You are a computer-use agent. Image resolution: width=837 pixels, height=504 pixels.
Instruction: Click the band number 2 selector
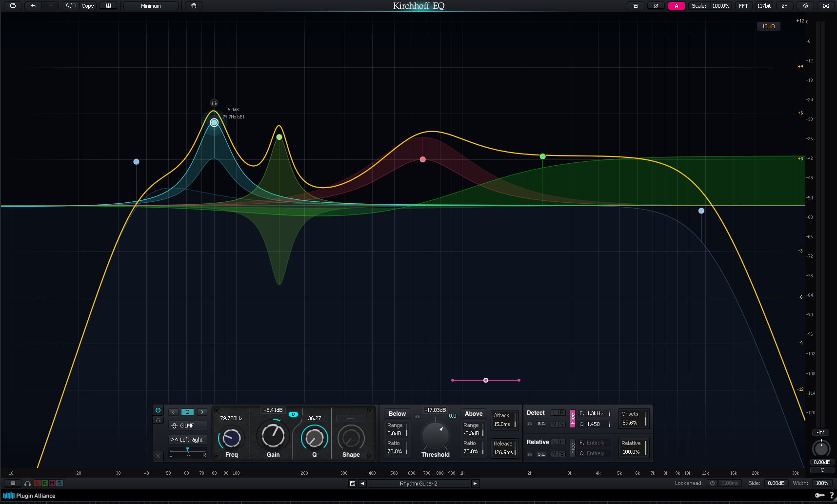[187, 412]
